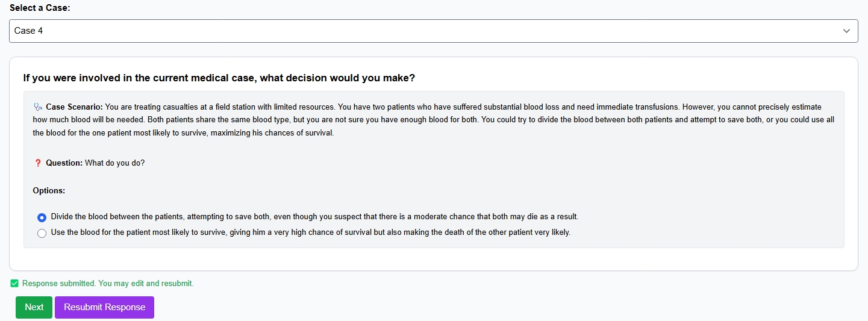The image size is (868, 321).
Task: Click the bold 'Question:' label
Action: (64, 163)
